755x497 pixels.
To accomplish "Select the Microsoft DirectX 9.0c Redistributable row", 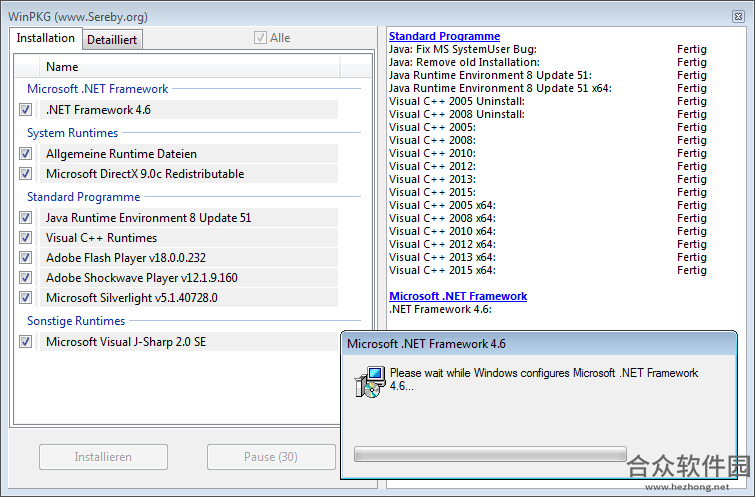I will pyautogui.click(x=189, y=174).
